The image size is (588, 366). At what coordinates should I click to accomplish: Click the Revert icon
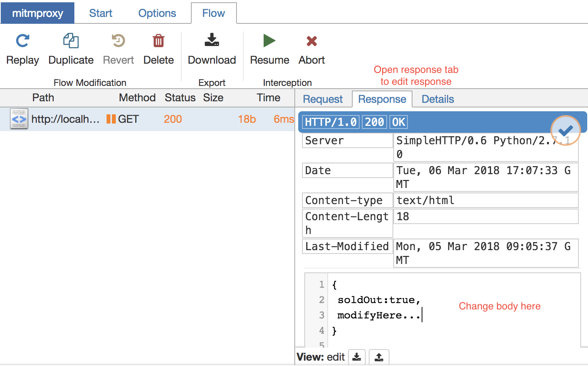[118, 41]
